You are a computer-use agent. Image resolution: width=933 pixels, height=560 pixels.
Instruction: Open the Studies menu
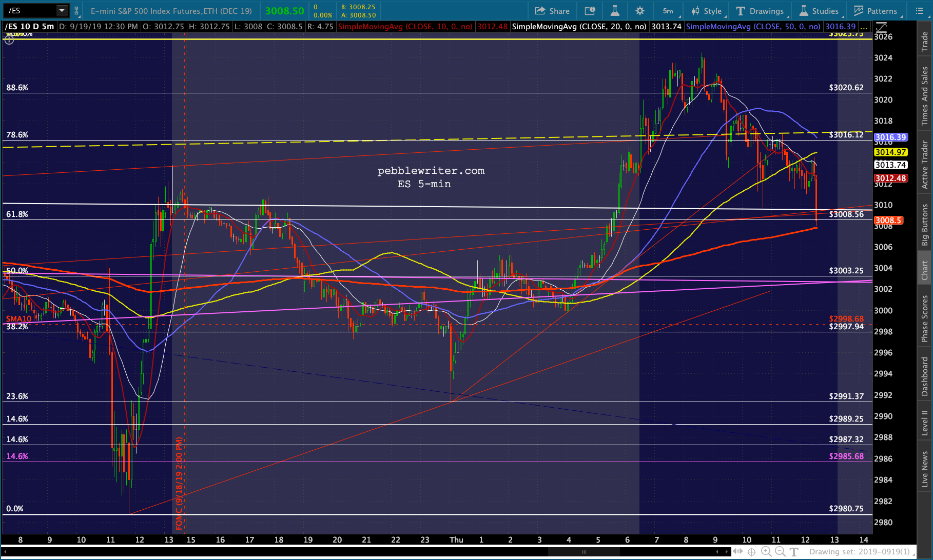click(819, 11)
